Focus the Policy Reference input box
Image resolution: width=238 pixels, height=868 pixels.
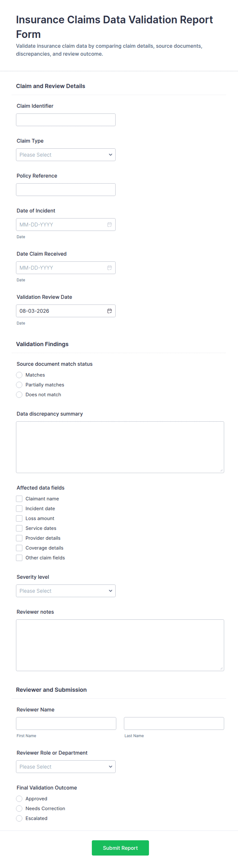pos(66,189)
